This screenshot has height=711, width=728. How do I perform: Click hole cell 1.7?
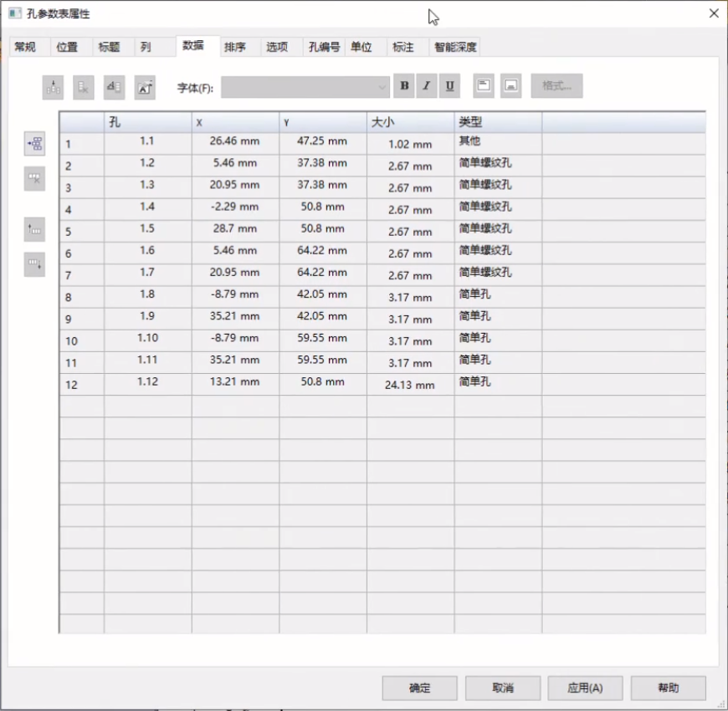pos(147,275)
